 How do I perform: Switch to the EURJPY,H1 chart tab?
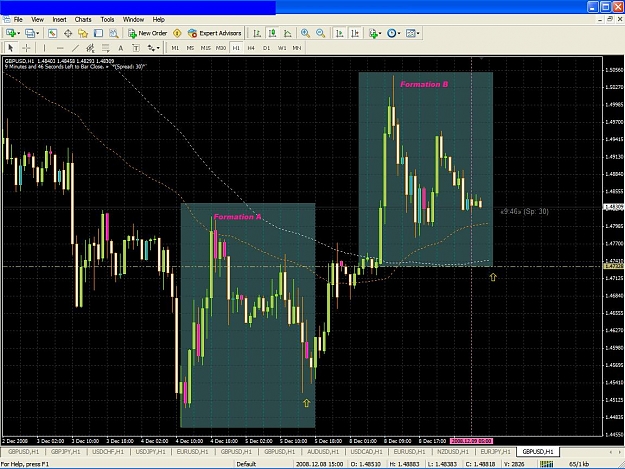coord(495,452)
